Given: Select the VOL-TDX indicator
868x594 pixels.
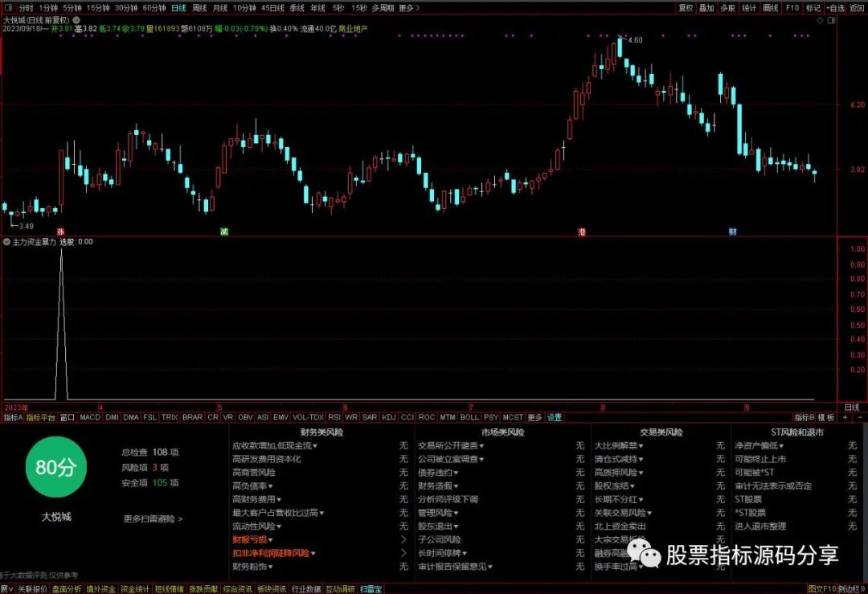Looking at the screenshot, I should 308,417.
